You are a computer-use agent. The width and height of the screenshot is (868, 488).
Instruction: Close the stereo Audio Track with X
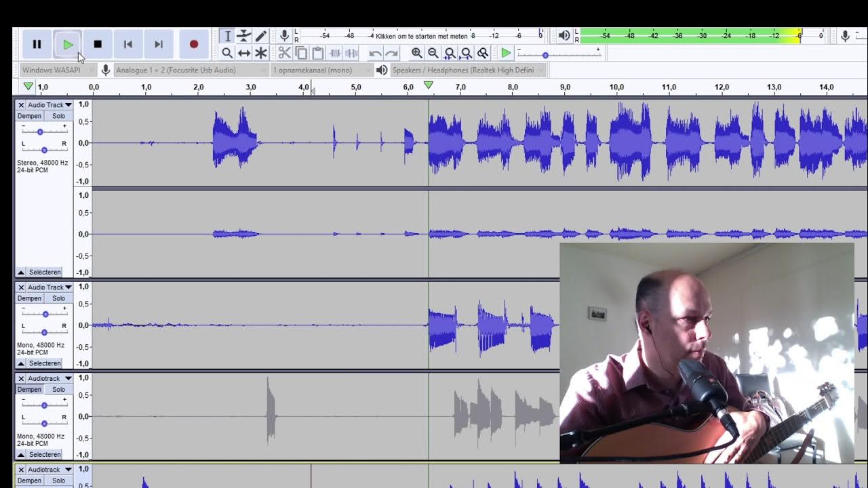click(x=21, y=105)
